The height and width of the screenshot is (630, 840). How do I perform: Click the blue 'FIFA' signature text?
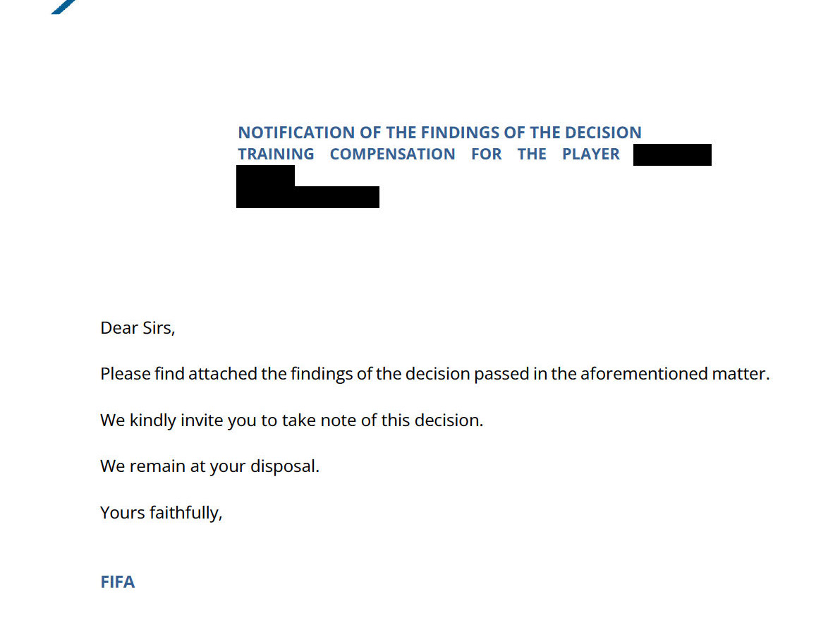(117, 582)
